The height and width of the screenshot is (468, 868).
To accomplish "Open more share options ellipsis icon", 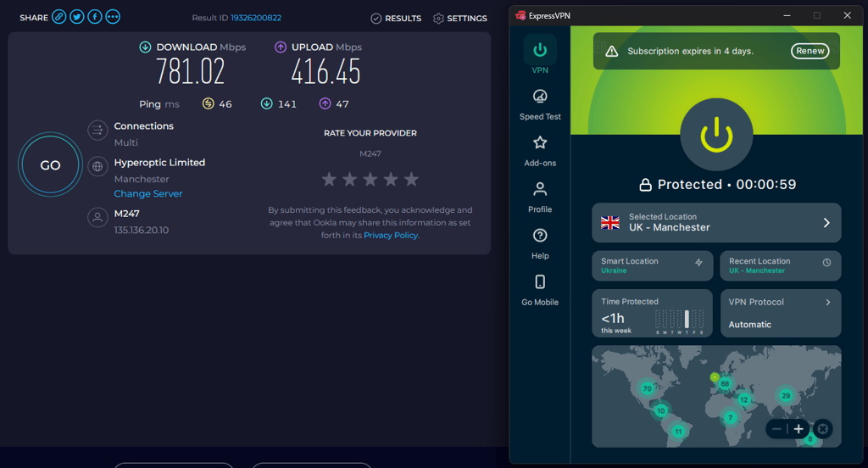I will [x=113, y=17].
